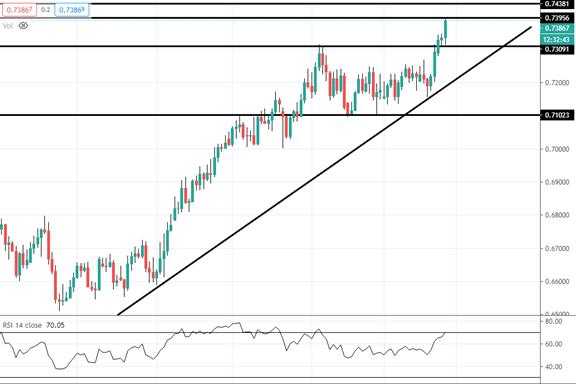
Task: Click the 12:32:43 bar countdown label
Action: coord(557,39)
